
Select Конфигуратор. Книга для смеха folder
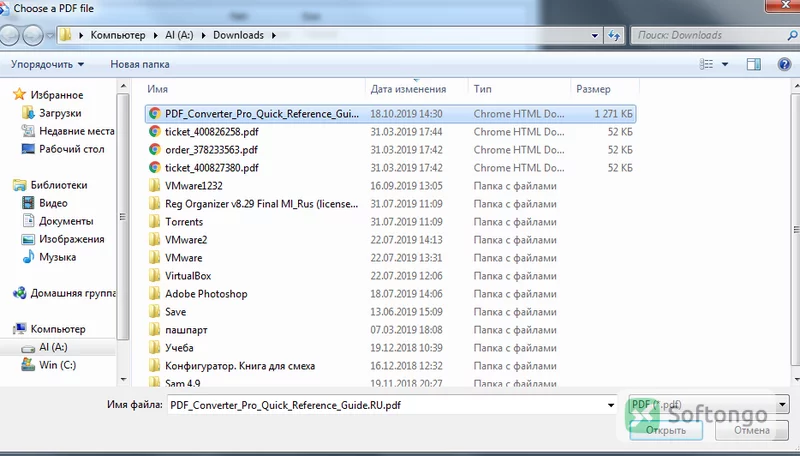[x=240, y=366]
